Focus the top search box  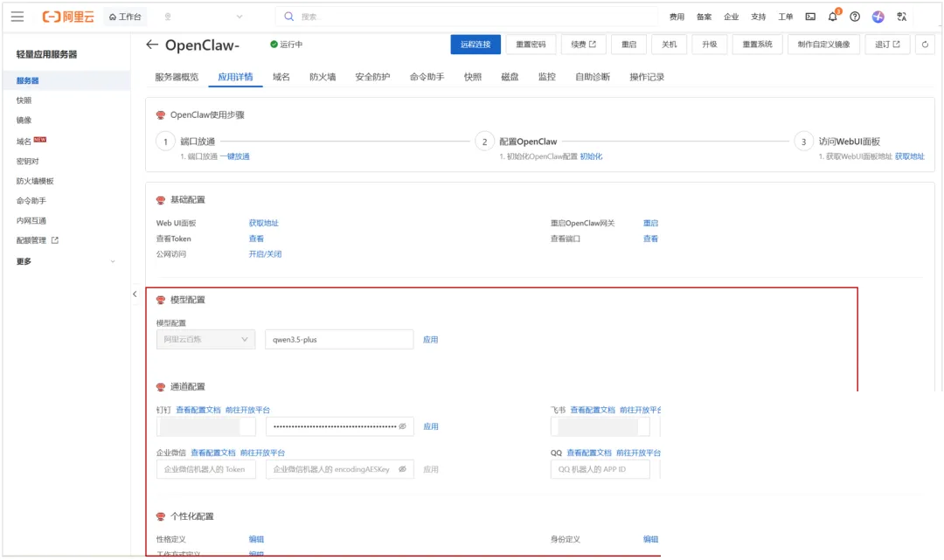(x=466, y=17)
